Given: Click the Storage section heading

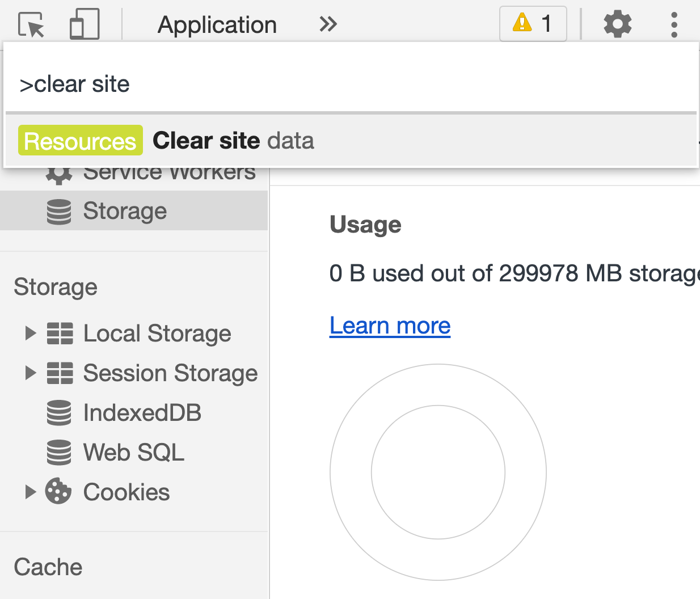Looking at the screenshot, I should [56, 287].
